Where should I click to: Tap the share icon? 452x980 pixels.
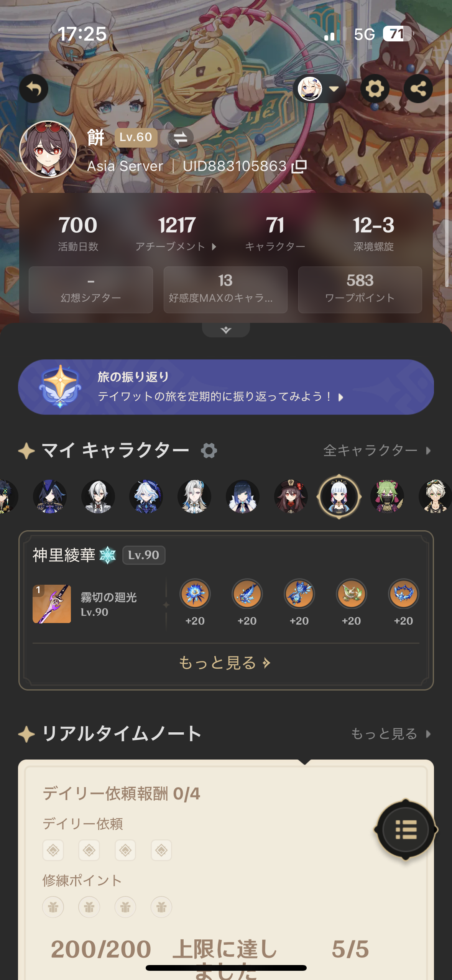(418, 89)
